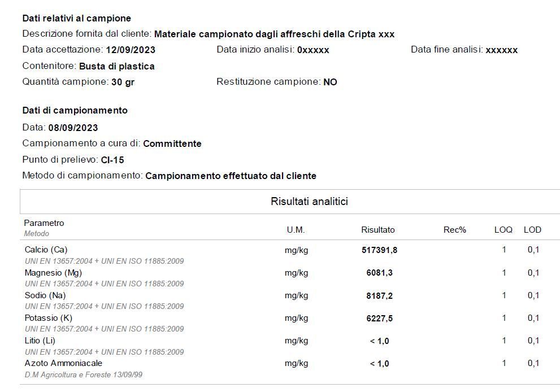
Task: Click the 'Risultato' column header
Action: (x=377, y=230)
